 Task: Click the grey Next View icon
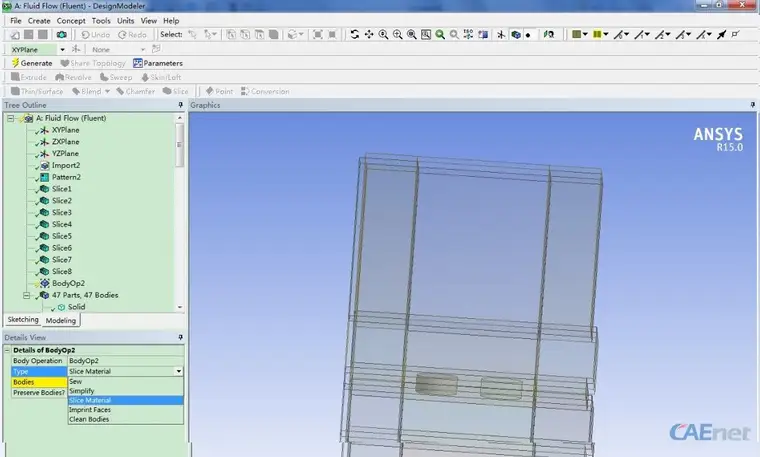pos(454,34)
